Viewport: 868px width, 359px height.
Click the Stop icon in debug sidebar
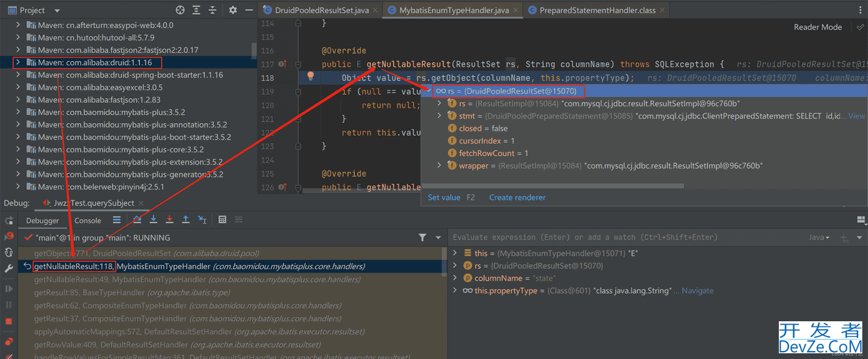pyautogui.click(x=9, y=321)
